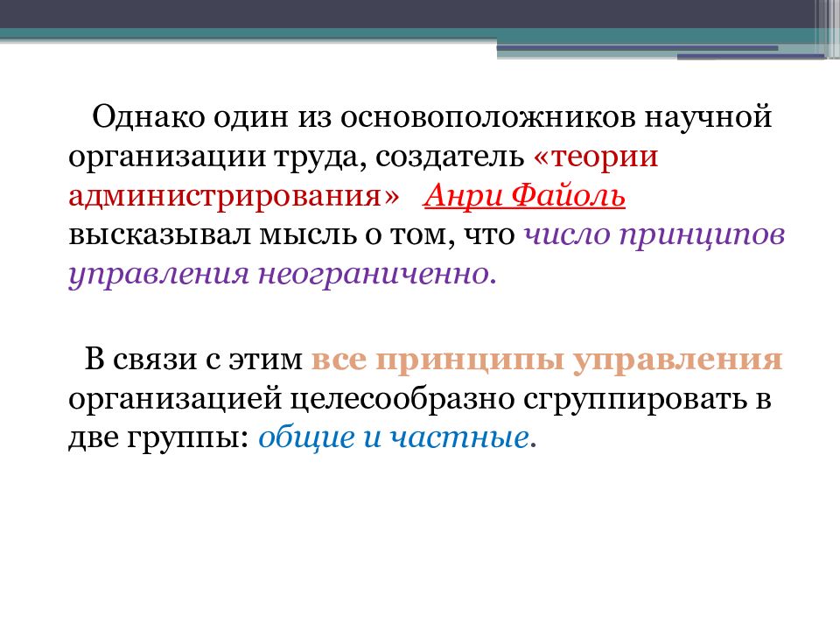Click the text «высказывал мысль о том, что»
The image size is (840, 630).
291,235
